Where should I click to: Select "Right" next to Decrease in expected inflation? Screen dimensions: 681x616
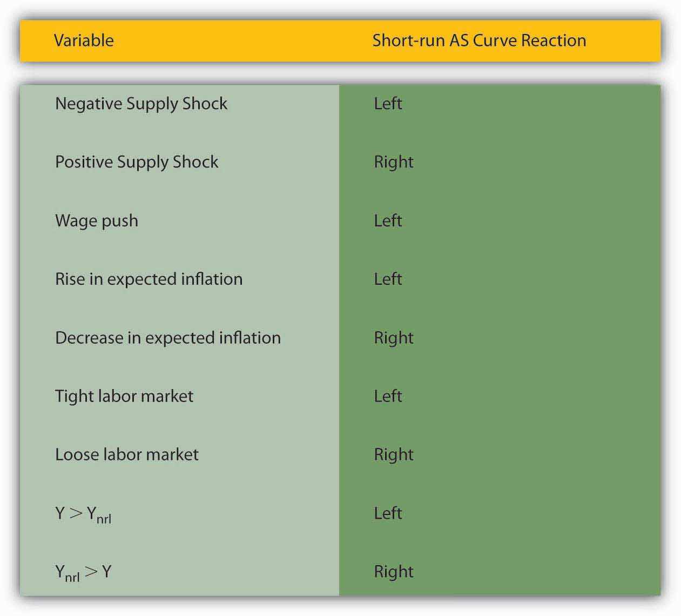(x=394, y=338)
